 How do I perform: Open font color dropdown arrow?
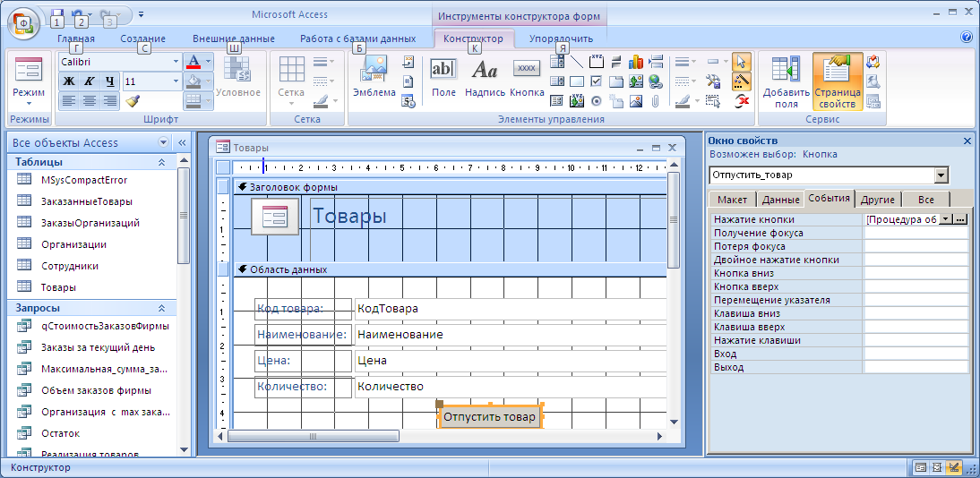(x=208, y=62)
